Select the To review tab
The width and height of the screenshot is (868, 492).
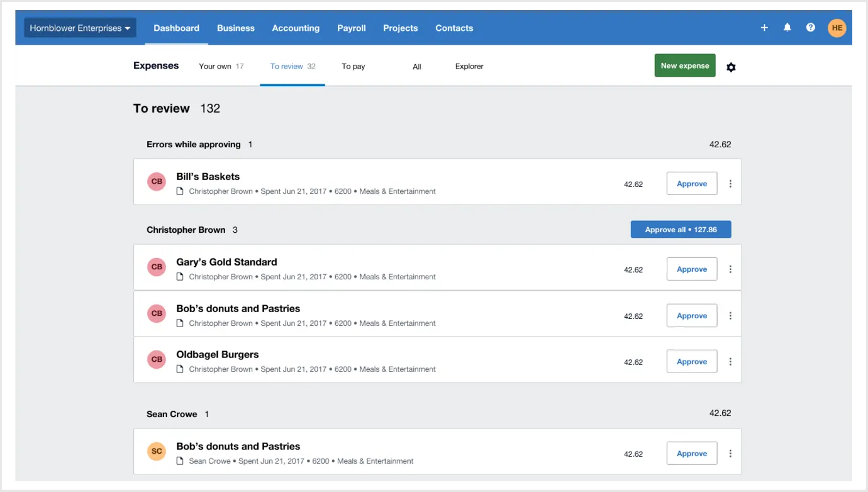(x=293, y=66)
